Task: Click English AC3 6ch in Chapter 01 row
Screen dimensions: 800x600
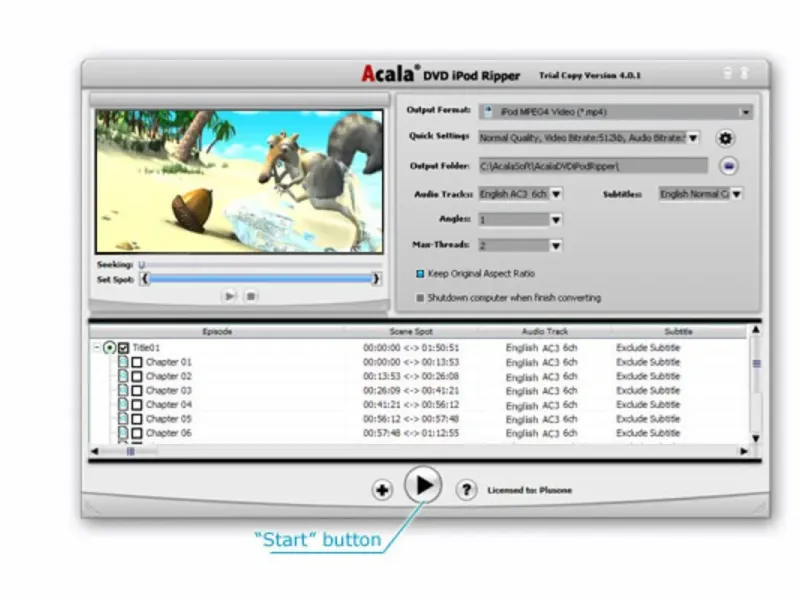Action: pyautogui.click(x=541, y=362)
